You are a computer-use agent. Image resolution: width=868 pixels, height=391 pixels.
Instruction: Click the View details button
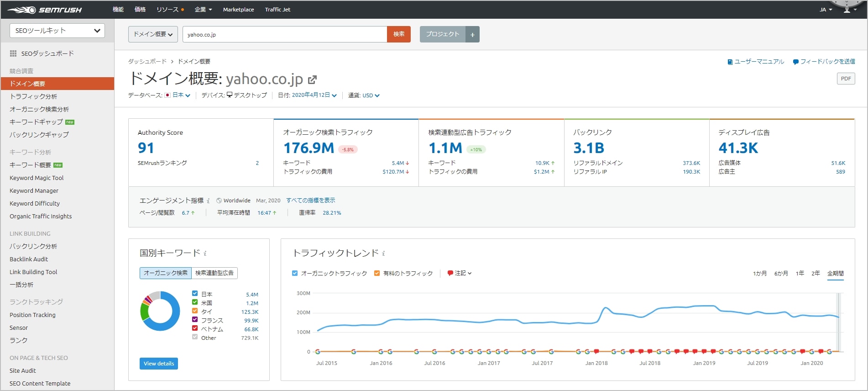tap(159, 364)
